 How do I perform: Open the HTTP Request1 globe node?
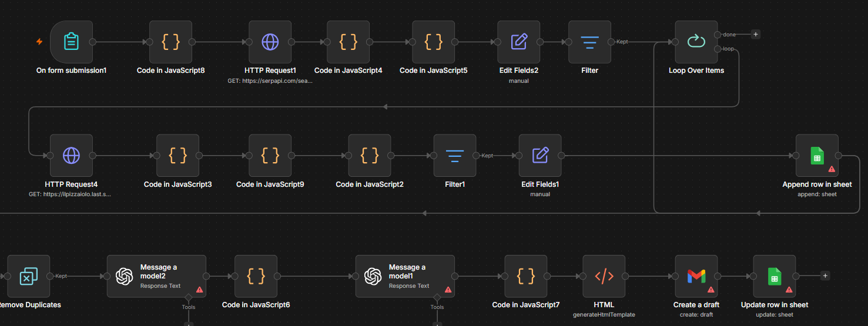point(270,42)
